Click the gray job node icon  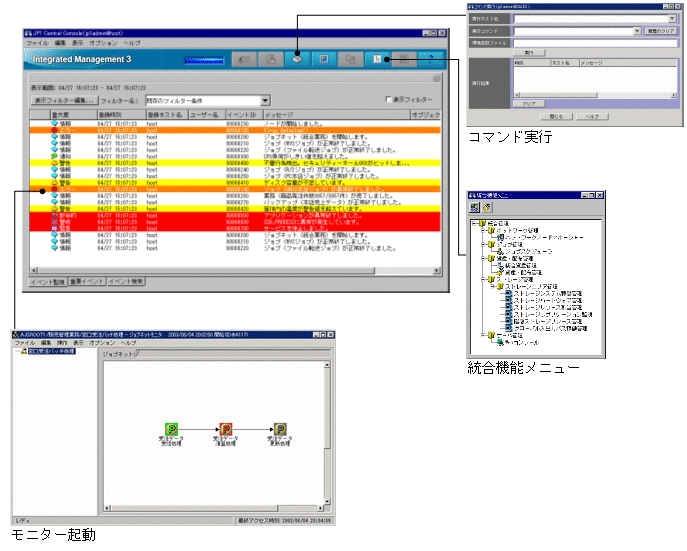[280, 430]
